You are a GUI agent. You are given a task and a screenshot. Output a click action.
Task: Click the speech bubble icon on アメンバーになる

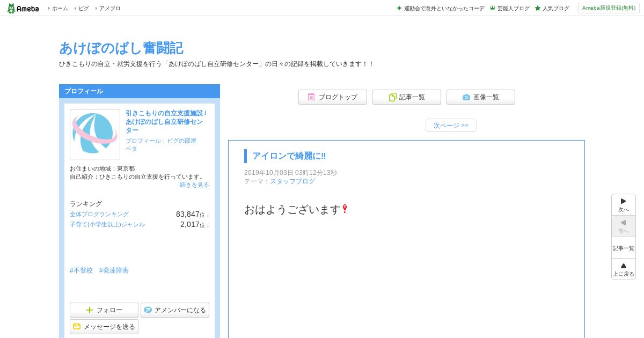148,310
